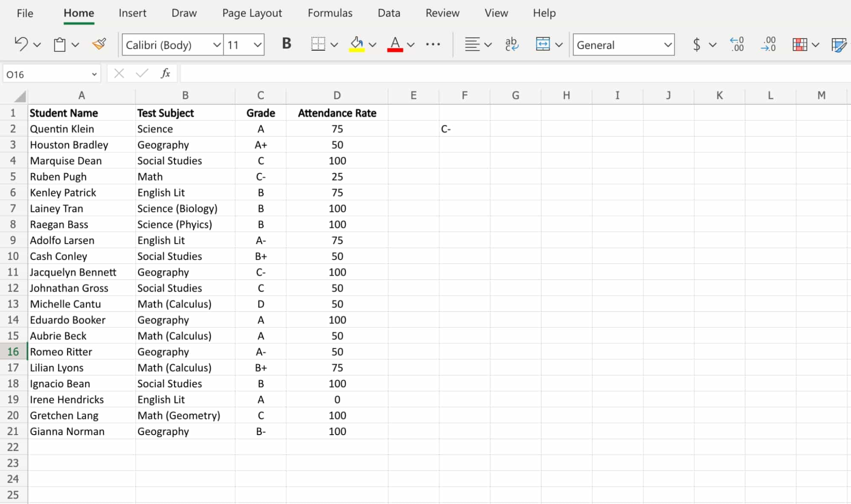Screen dimensions: 851x504
Task: Switch to the Formulas tab
Action: 330,13
